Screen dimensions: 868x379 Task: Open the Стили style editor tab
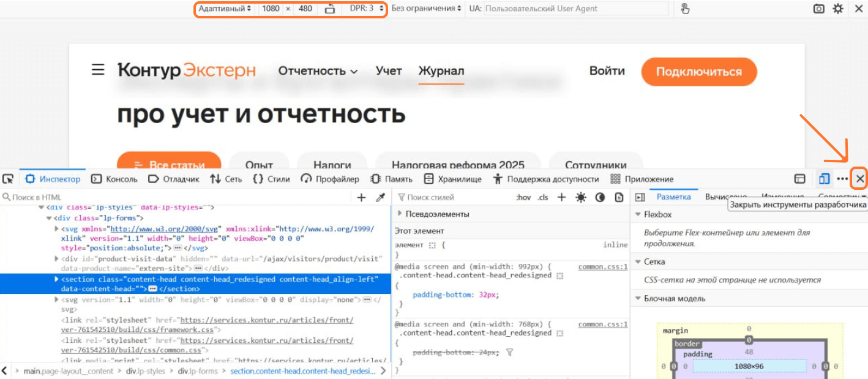tap(271, 179)
